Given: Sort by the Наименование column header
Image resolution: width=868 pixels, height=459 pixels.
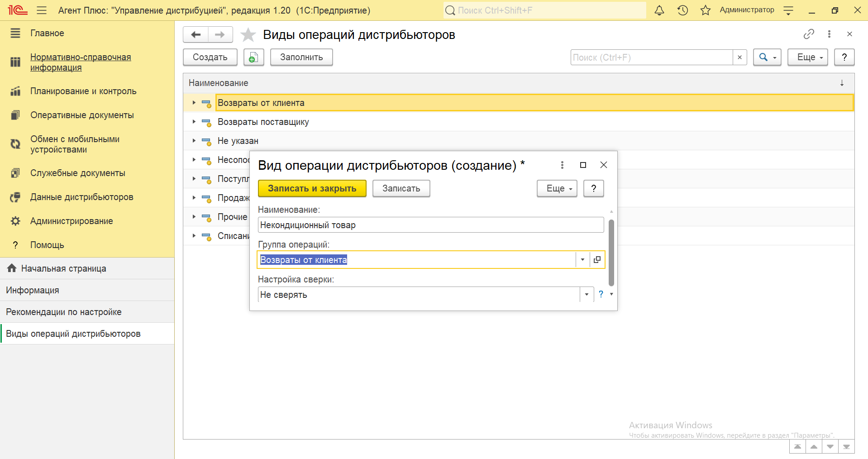Looking at the screenshot, I should 519,83.
